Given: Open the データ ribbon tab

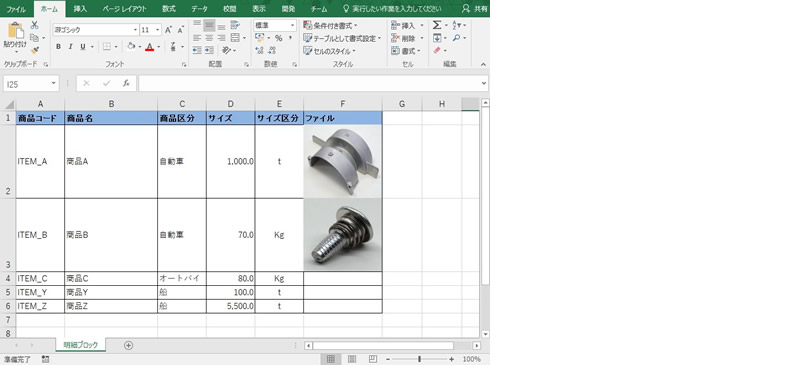Looking at the screenshot, I should point(199,9).
